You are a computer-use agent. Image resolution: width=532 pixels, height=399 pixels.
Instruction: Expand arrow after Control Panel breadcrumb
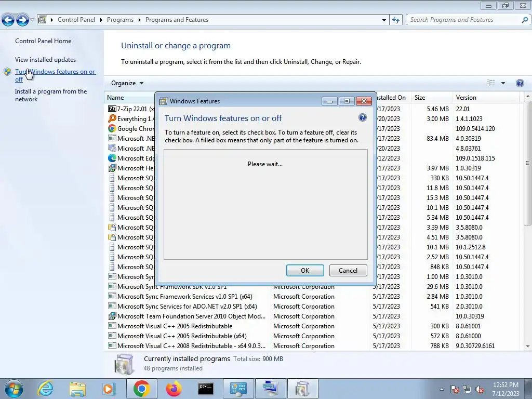coord(101,20)
